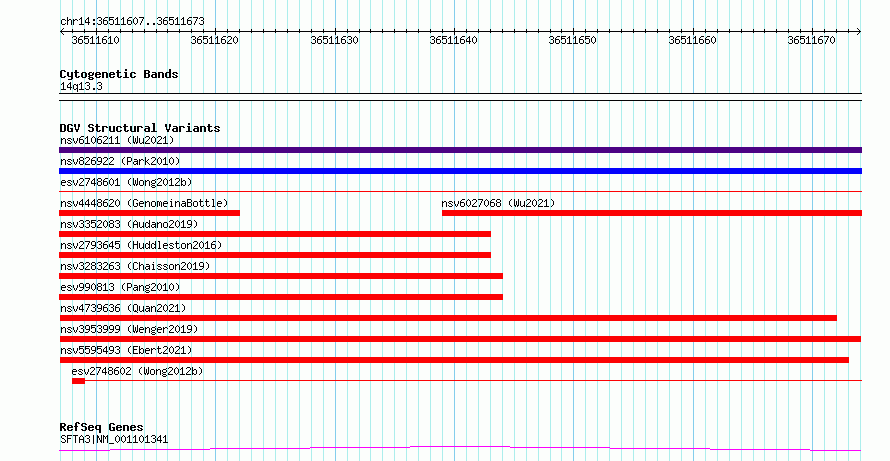Image resolution: width=890 pixels, height=461 pixels.
Task: Click ruler position 36511610
Action: pos(95,40)
